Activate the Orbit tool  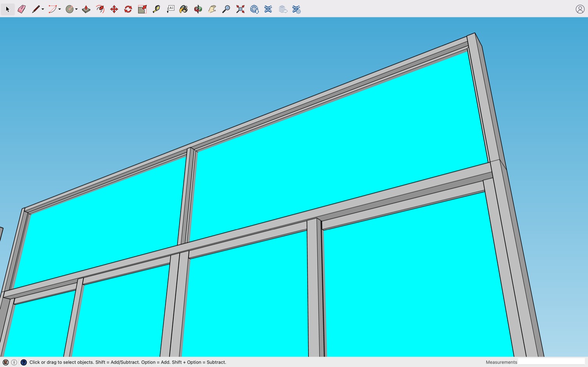click(x=198, y=9)
